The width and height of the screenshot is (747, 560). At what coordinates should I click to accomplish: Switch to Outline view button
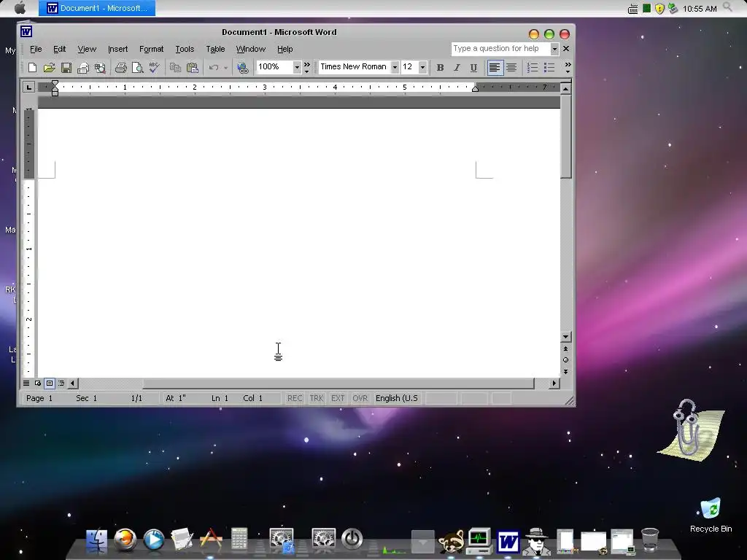(x=61, y=384)
